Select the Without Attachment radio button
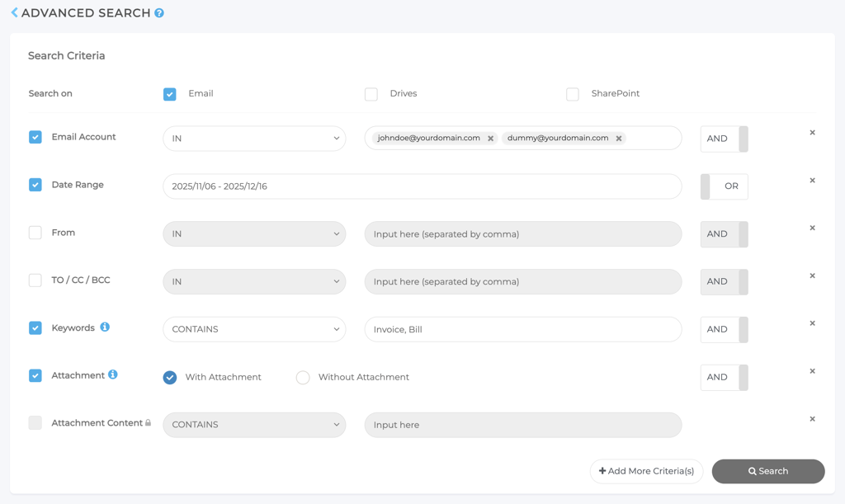This screenshot has height=504, width=845. (303, 378)
